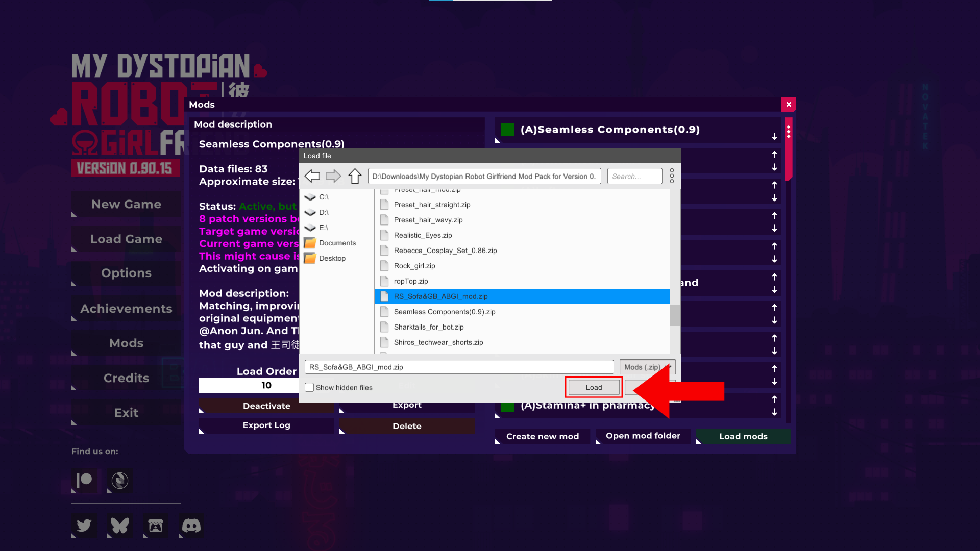Select the C:\ drive

[x=337, y=197]
